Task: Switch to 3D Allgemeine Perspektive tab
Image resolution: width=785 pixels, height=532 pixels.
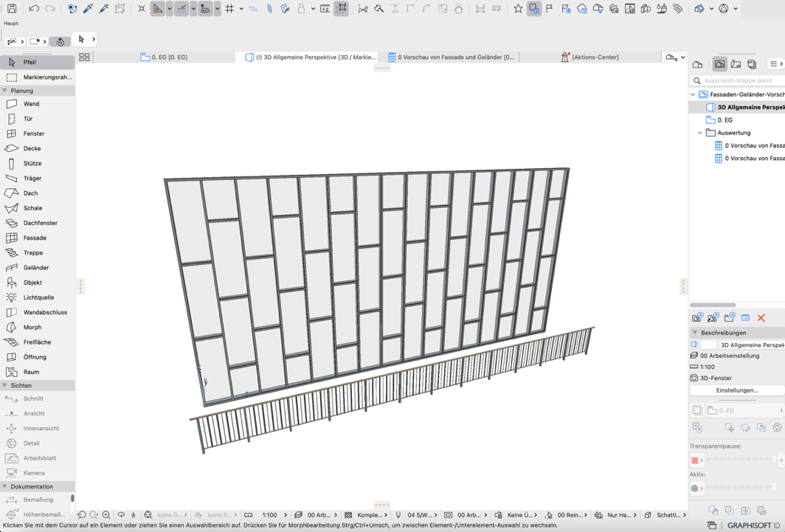Action: pos(311,57)
